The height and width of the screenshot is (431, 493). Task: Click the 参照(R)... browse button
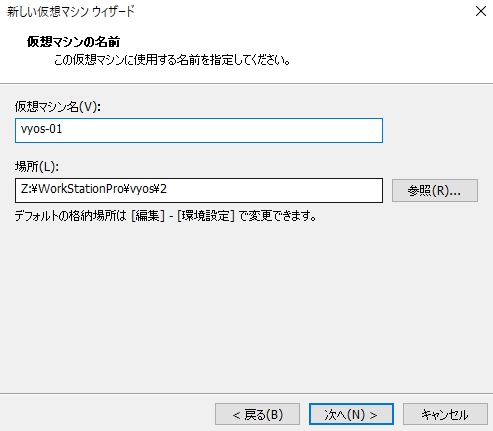435,191
